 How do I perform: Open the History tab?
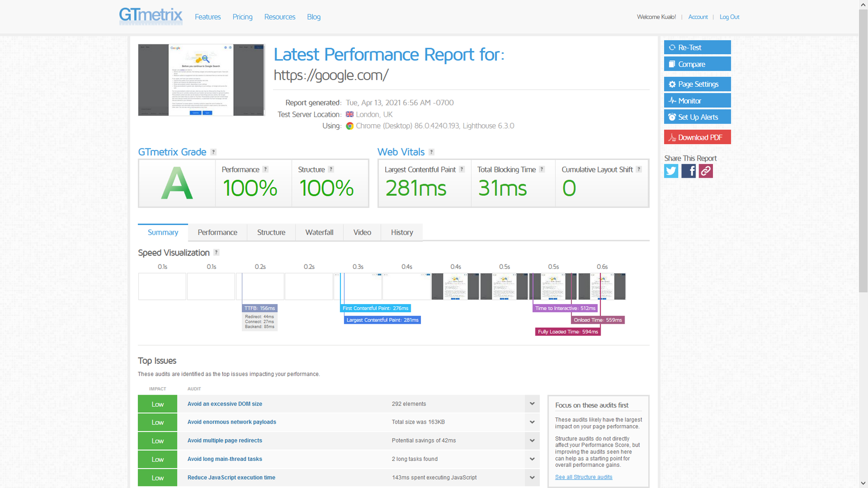[x=402, y=232]
